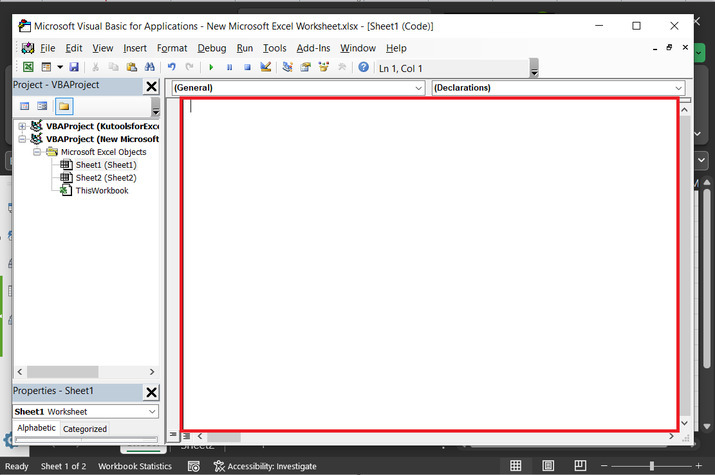The width and height of the screenshot is (715, 475).
Task: Open the Insert menu
Action: point(135,48)
